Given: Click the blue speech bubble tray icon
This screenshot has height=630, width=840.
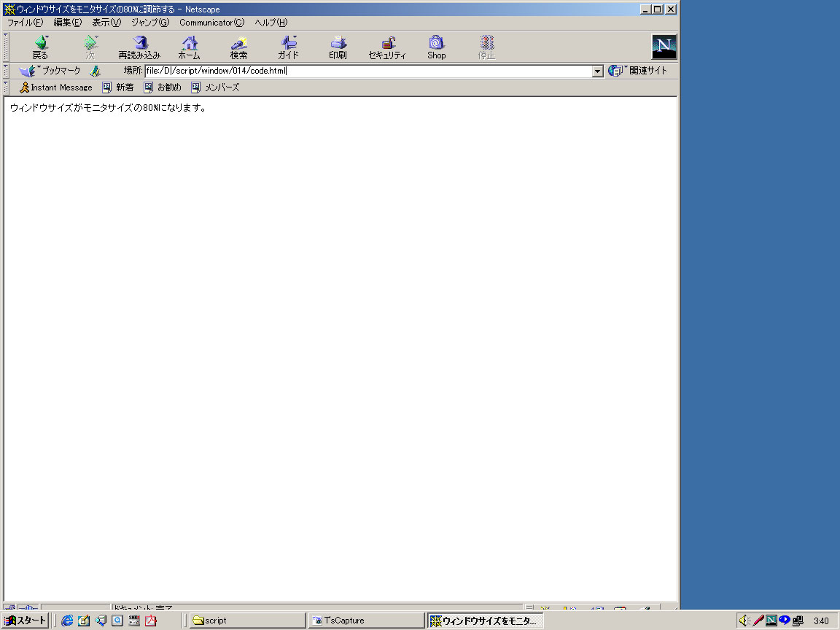Looking at the screenshot, I should pyautogui.click(x=785, y=621).
